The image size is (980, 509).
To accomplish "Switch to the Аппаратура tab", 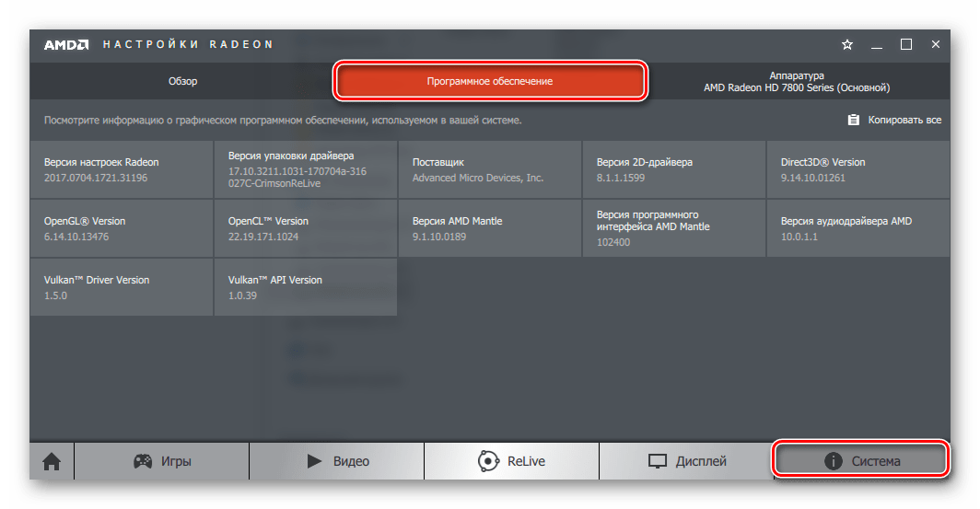I will (797, 81).
